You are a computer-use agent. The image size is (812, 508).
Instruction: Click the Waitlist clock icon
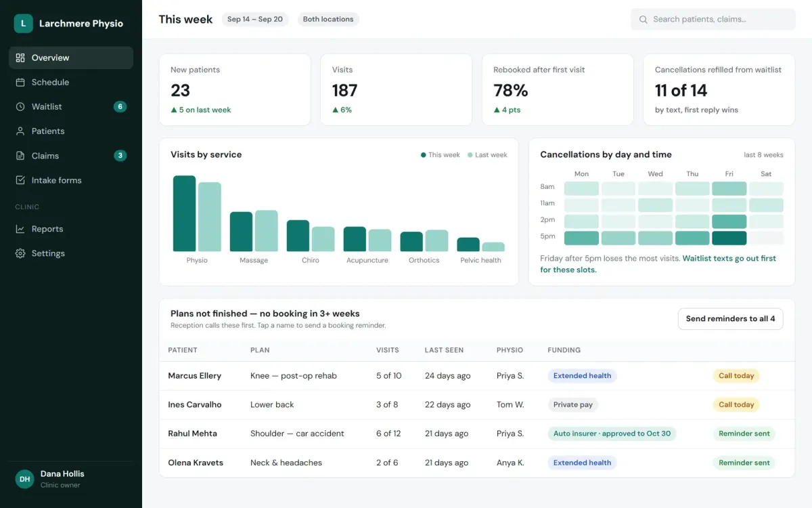(20, 106)
